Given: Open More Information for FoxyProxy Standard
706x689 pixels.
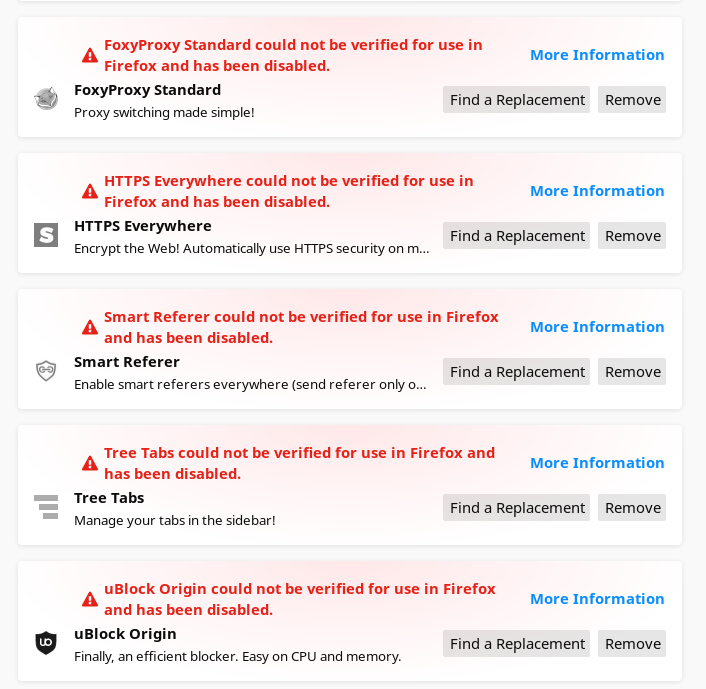Looking at the screenshot, I should pyautogui.click(x=597, y=55).
